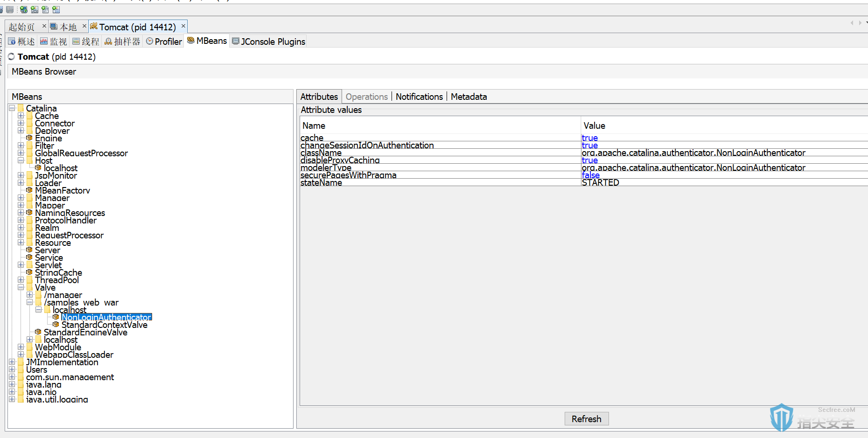The image size is (868, 438).
Task: Open the 概述 overview tab
Action: click(21, 42)
